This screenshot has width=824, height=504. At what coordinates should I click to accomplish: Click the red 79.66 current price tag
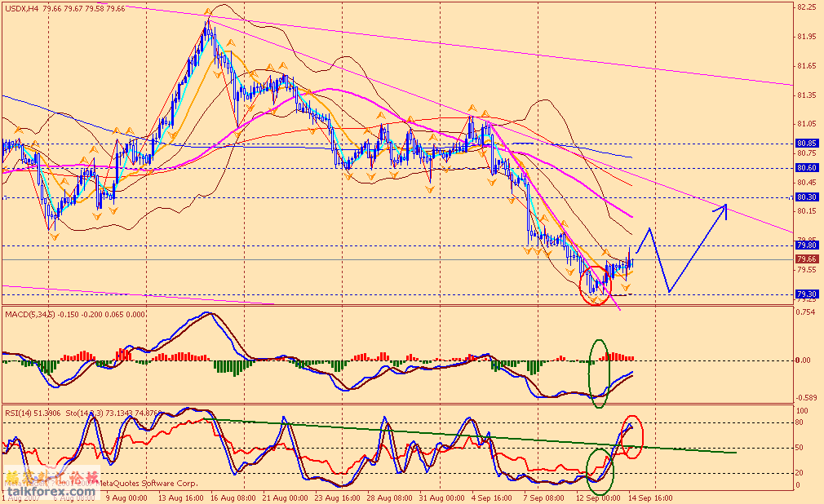click(x=807, y=259)
